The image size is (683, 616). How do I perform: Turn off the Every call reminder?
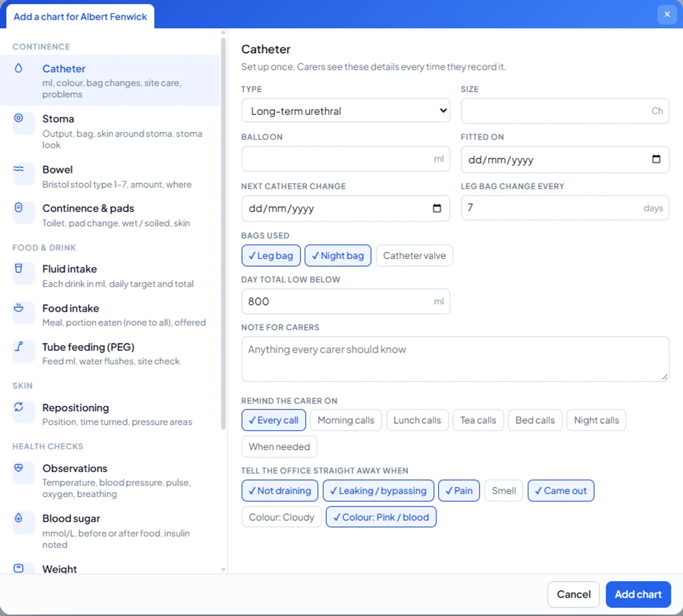[274, 420]
